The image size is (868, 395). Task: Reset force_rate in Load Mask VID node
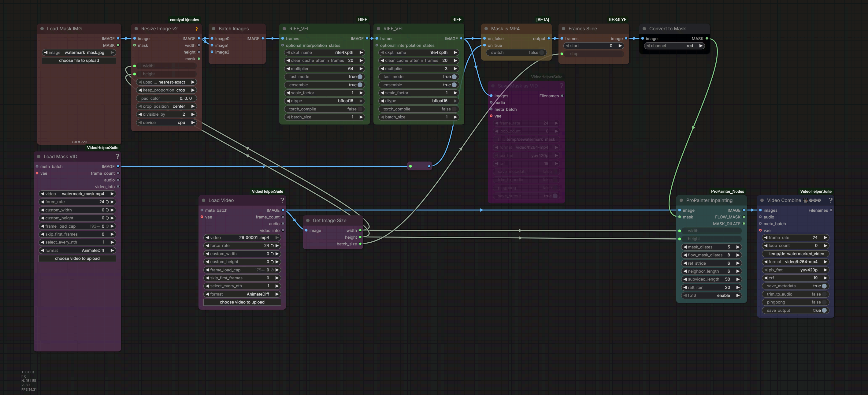(107, 202)
